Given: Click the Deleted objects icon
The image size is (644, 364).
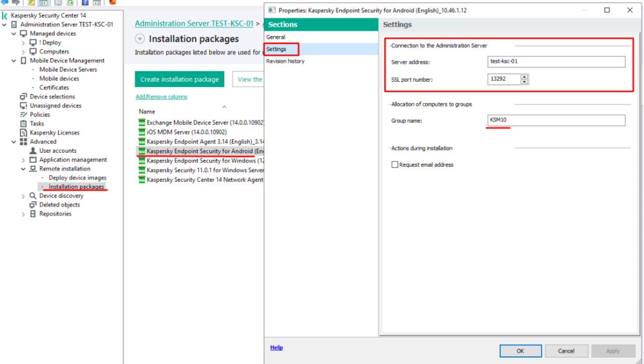Looking at the screenshot, I should pos(33,205).
